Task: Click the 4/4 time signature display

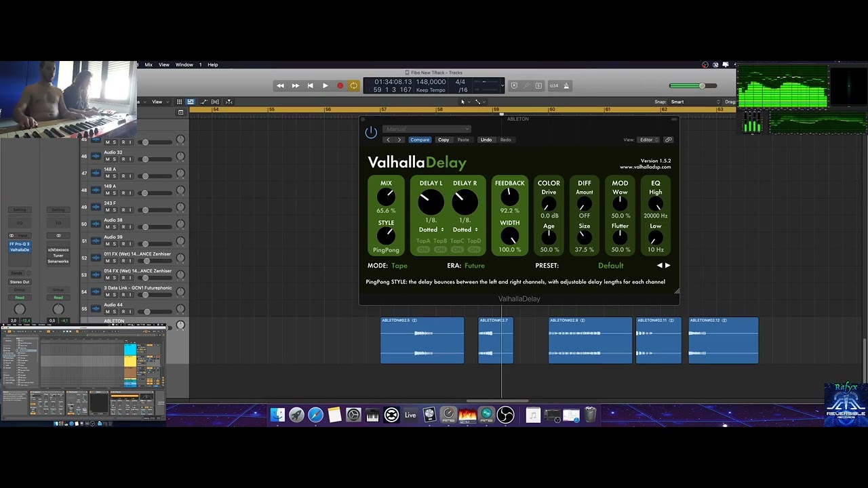Action: coord(461,82)
